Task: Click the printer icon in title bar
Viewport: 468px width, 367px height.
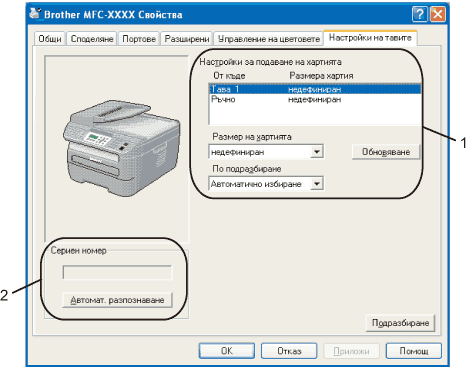Action: [35, 14]
